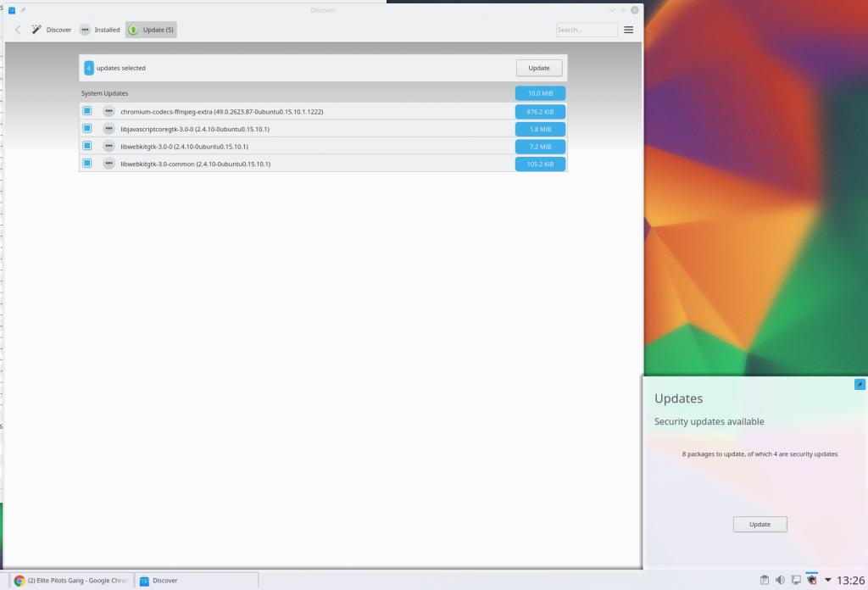
Task: Click the software updates shield tray icon
Action: click(x=812, y=581)
